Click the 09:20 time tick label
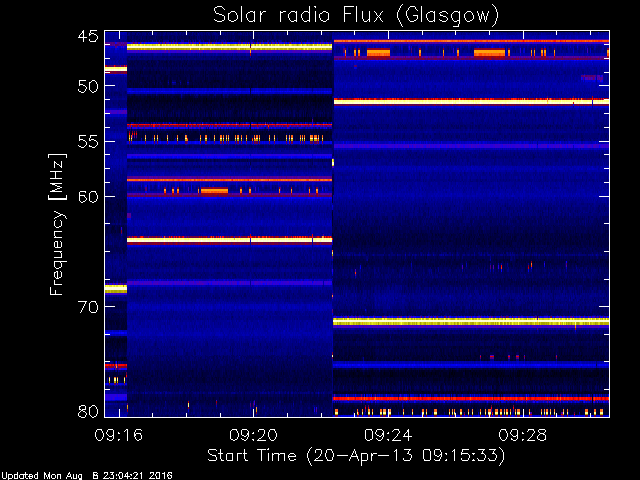 [253, 435]
